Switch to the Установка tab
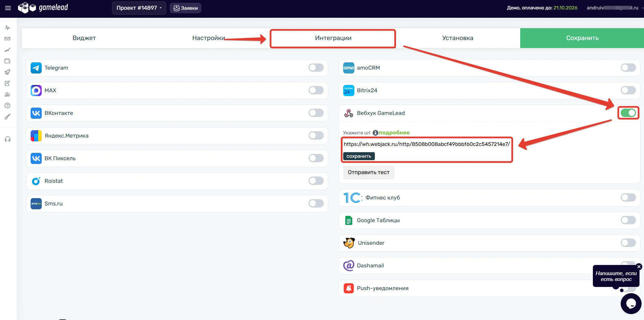Screen dimensions: 644x320 (x=458, y=38)
